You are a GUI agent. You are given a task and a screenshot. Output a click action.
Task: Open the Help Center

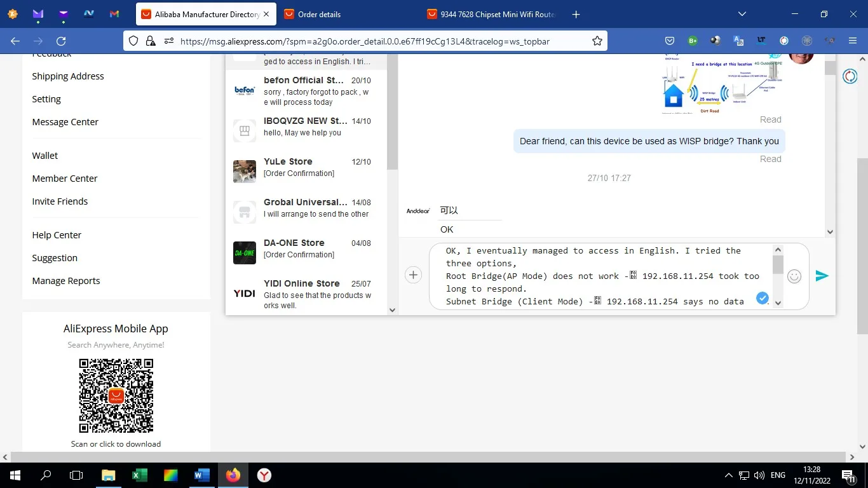click(57, 235)
